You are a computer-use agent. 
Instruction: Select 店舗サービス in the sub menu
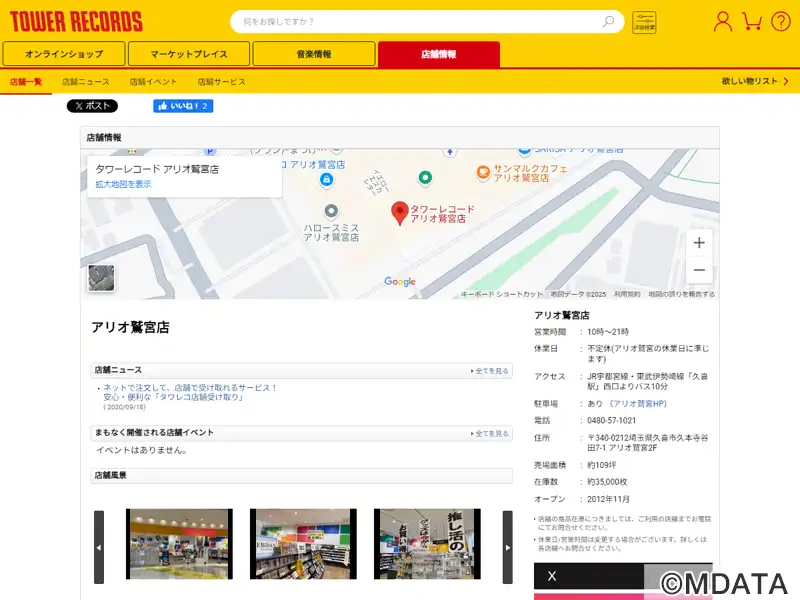[x=221, y=82]
